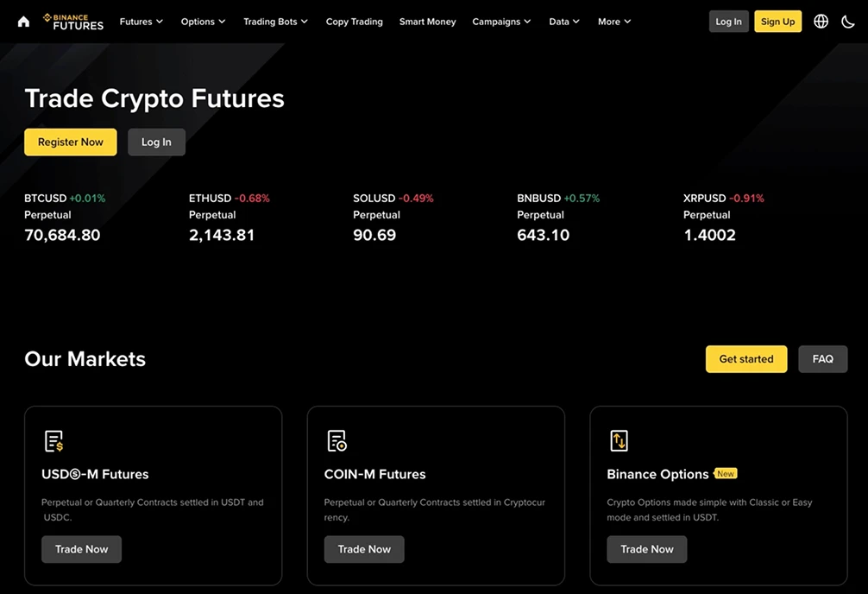Screen dimensions: 868x594
Task: Open the language globe icon
Action: tap(821, 21)
